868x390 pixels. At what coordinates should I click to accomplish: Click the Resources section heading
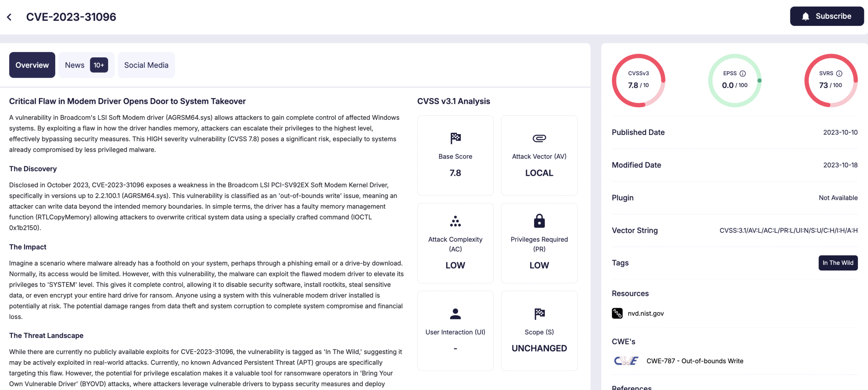630,293
